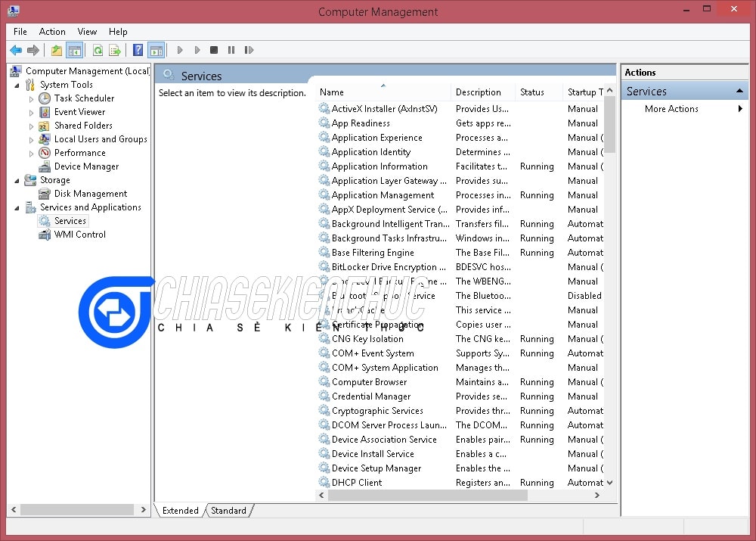Image resolution: width=756 pixels, height=541 pixels.
Task: Click the Export List toolbar icon
Action: pos(115,50)
